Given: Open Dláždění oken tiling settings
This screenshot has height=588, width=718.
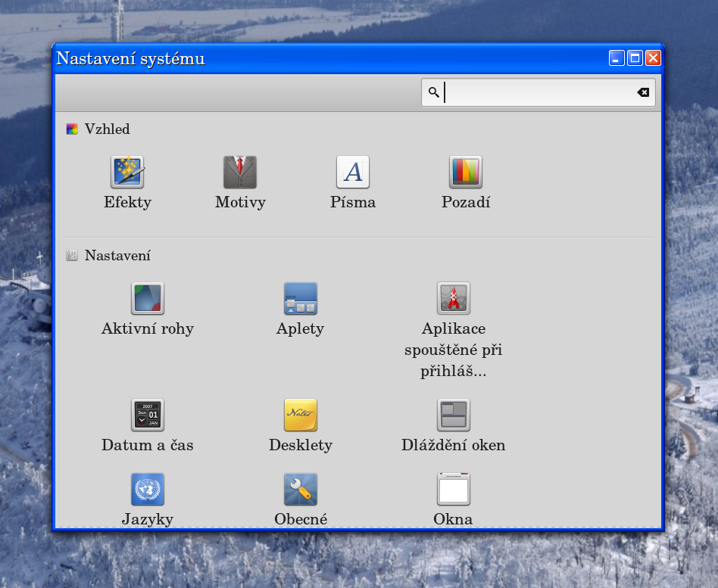Looking at the screenshot, I should (454, 415).
